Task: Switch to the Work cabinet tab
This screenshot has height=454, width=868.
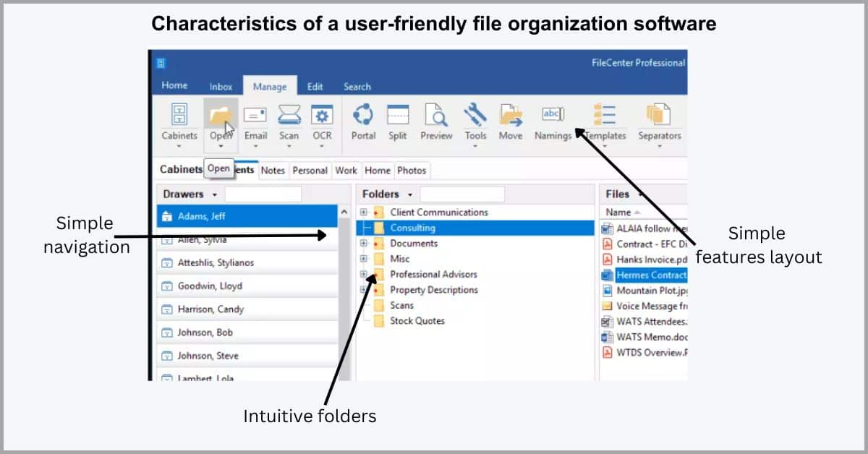Action: (346, 171)
